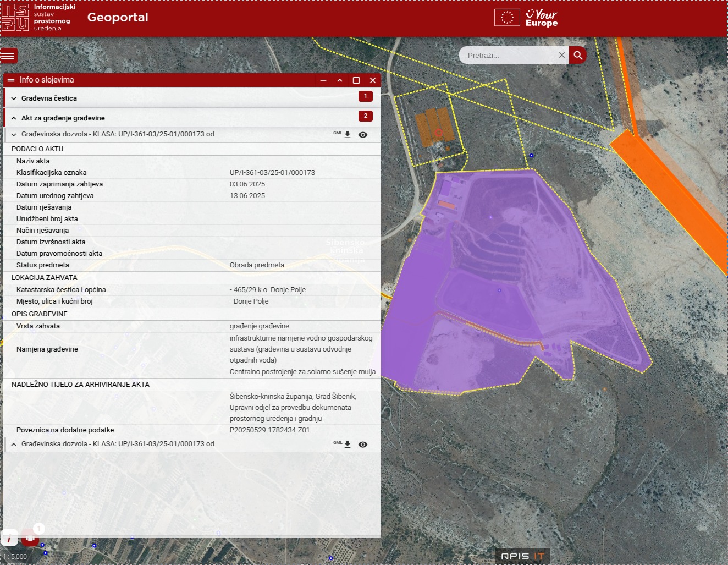The height and width of the screenshot is (565, 728).
Task: Collapse first Građevinska dozvola entry details
Action: click(x=14, y=134)
